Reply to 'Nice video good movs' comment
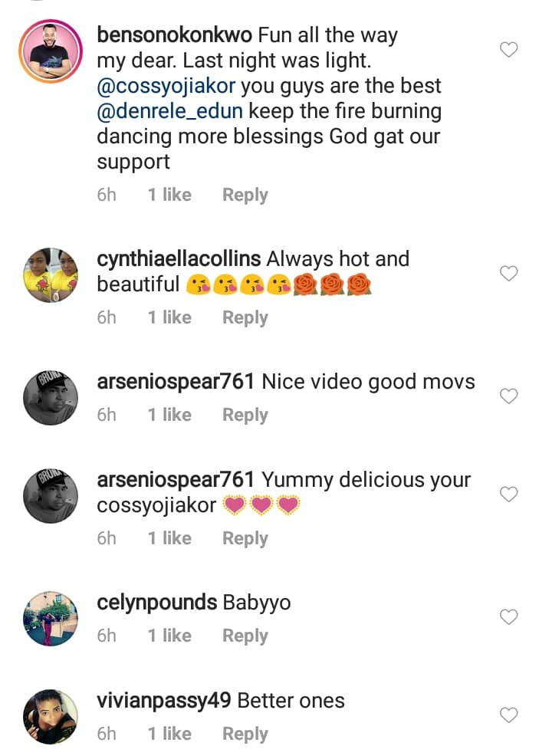 coord(245,415)
